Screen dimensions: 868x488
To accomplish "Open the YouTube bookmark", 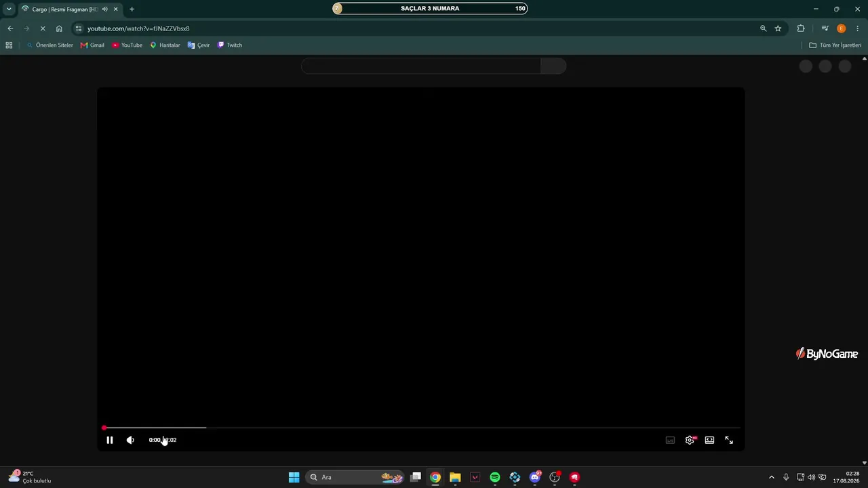I will point(127,45).
